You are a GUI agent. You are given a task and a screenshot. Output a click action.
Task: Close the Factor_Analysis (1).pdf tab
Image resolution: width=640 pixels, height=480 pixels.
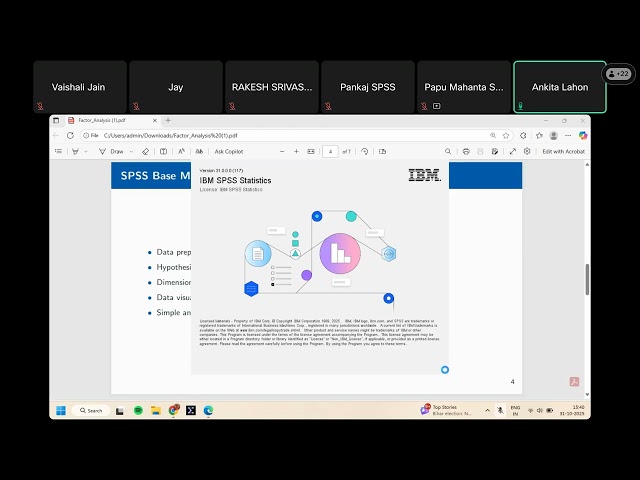pos(155,120)
